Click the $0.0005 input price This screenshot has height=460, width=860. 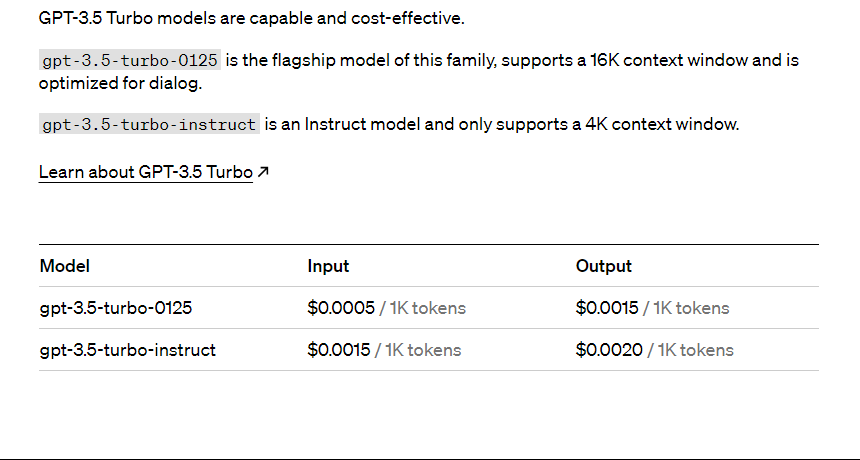point(341,308)
